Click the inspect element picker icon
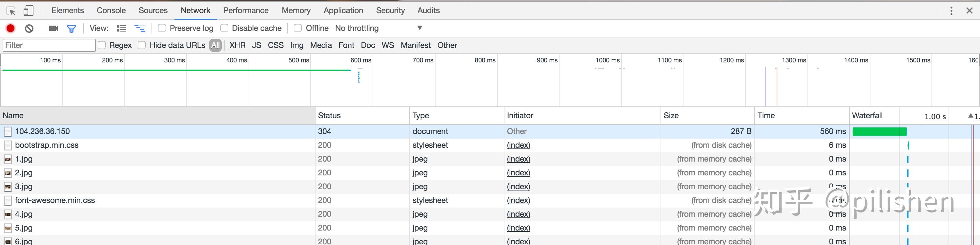This screenshot has width=980, height=245. point(11,11)
